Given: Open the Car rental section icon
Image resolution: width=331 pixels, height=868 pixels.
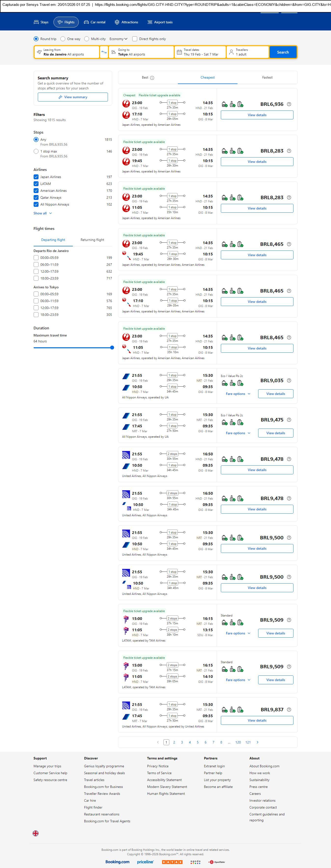Looking at the screenshot, I should coord(86,22).
